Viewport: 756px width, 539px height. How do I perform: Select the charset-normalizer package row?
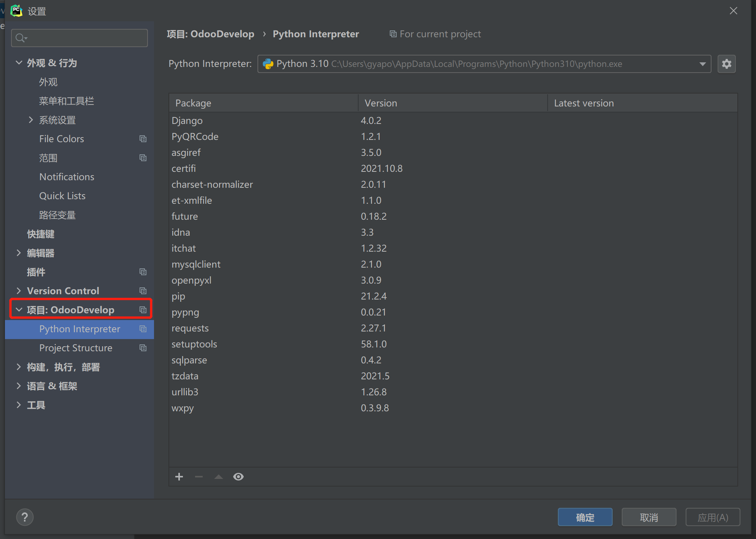coord(453,184)
